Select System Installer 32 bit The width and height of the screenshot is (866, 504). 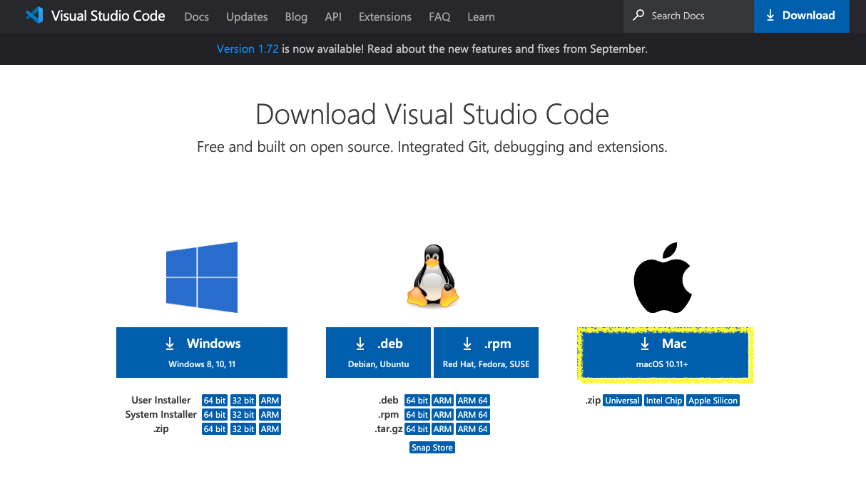click(x=243, y=415)
